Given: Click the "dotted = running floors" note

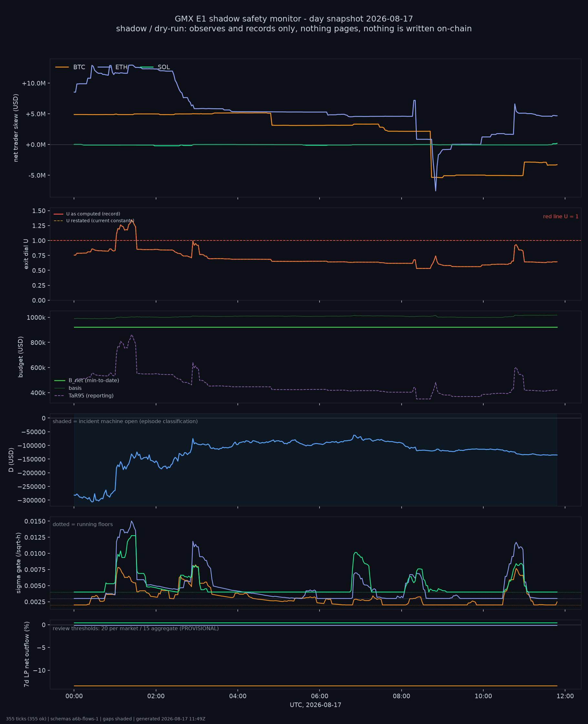Looking at the screenshot, I should 83,525.
